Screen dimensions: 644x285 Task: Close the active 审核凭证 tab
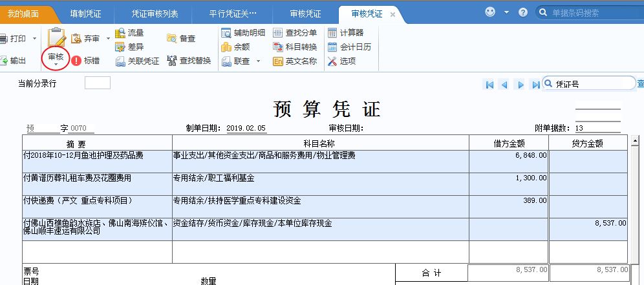[x=392, y=14]
